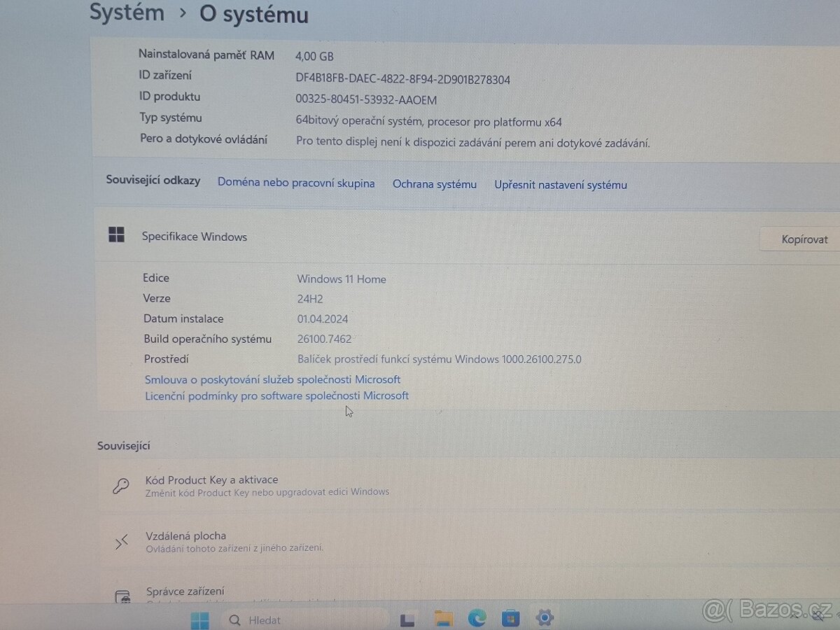
Task: Click the Settings gear in the taskbar
Action: point(545,619)
